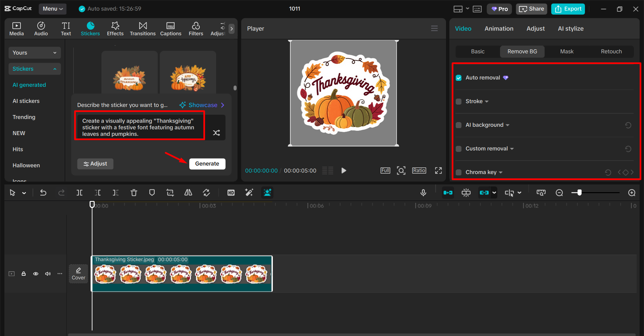Switch to the Mask tab
Image resolution: width=644 pixels, height=336 pixels.
point(566,51)
